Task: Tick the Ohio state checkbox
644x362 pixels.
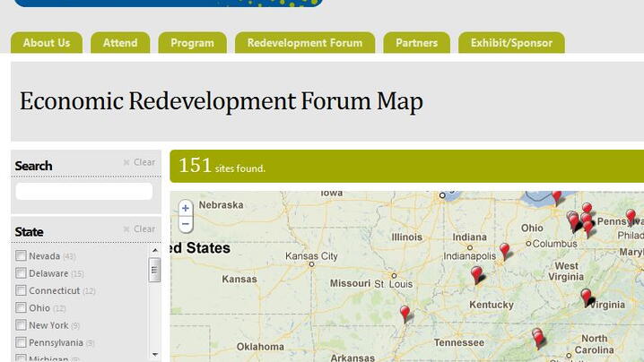Action: (x=21, y=307)
